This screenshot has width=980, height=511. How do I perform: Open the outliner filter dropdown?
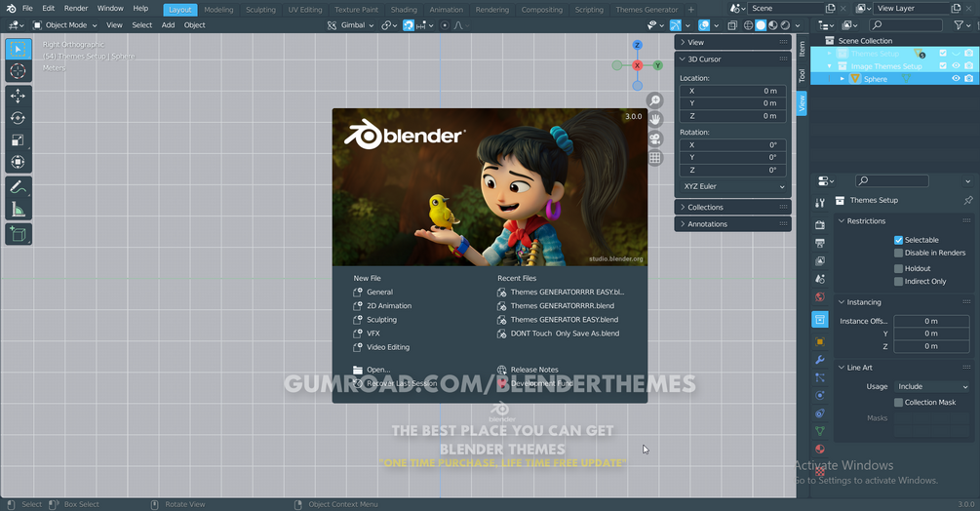point(961,25)
